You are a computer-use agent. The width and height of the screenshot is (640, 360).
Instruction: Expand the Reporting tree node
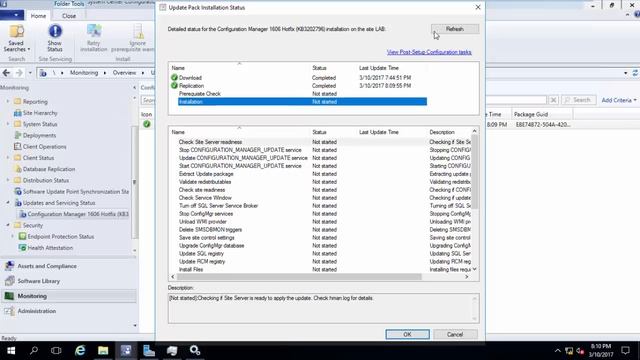click(x=8, y=101)
